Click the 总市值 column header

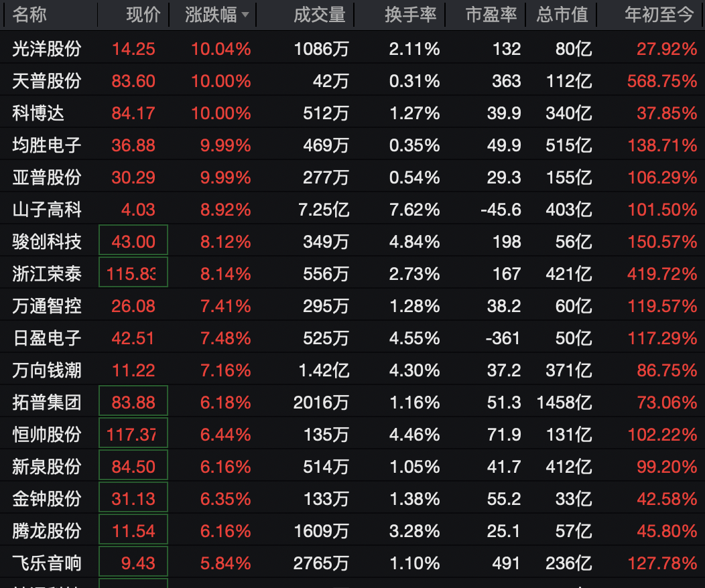point(562,15)
